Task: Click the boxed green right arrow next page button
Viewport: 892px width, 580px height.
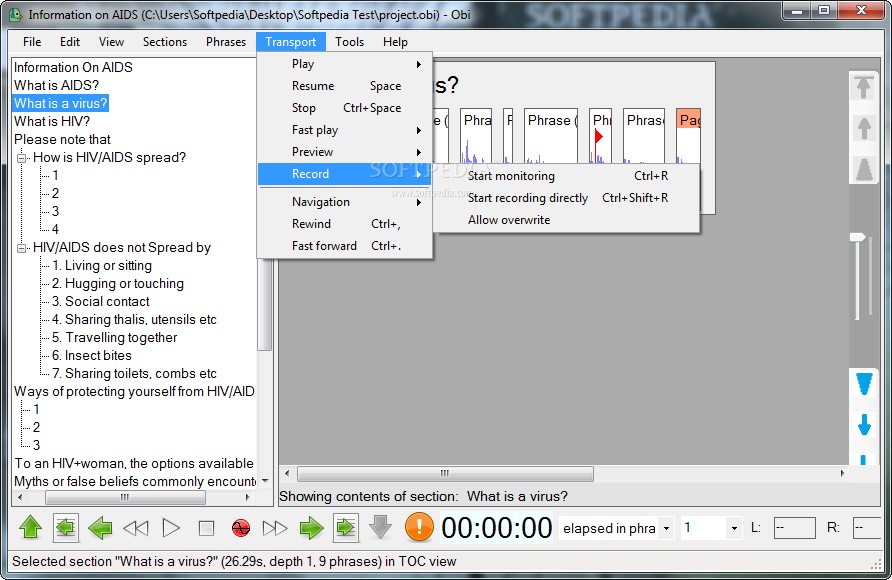Action: click(346, 528)
